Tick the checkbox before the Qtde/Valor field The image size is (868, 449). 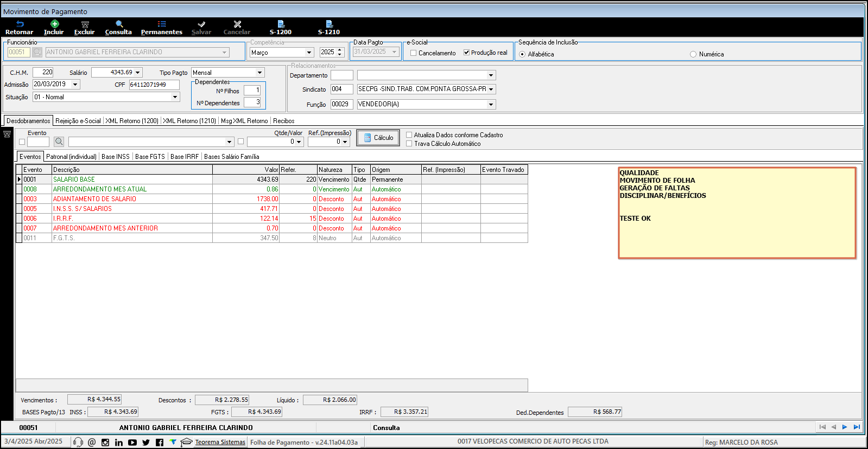coord(240,142)
